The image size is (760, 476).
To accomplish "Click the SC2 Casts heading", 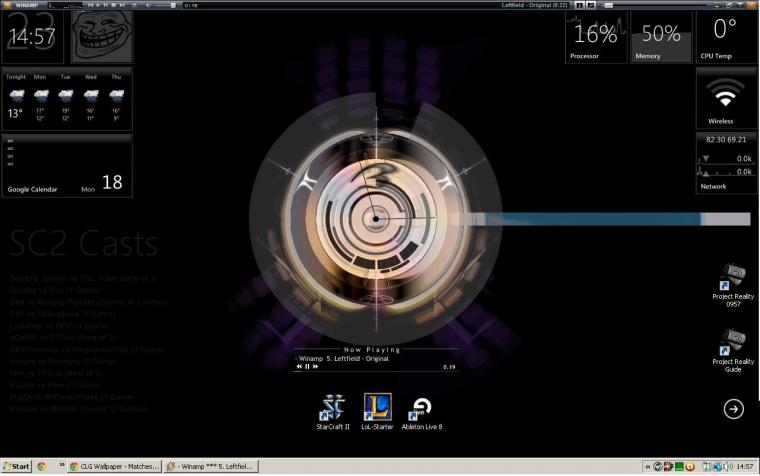I will [83, 243].
